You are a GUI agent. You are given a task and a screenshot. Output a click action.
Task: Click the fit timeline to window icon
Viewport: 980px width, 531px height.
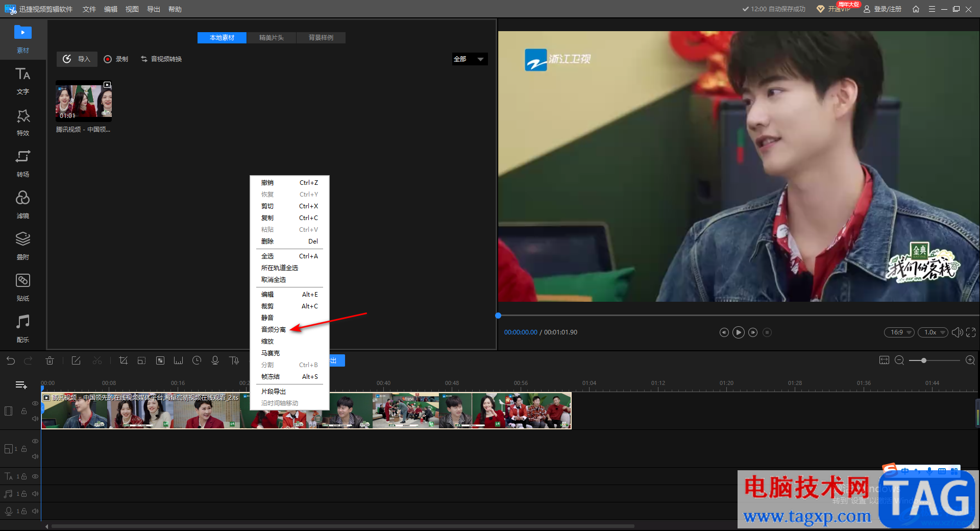click(884, 360)
